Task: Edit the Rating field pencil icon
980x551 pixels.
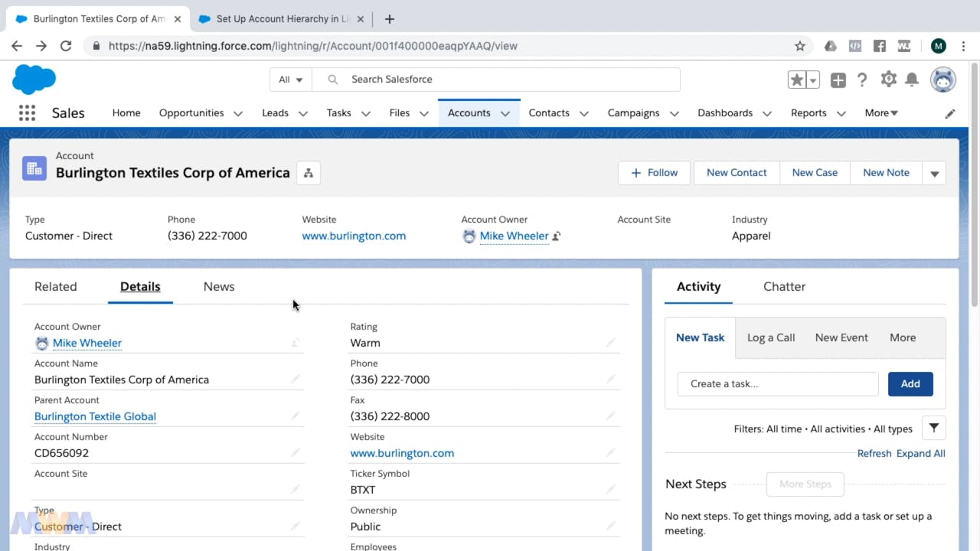Action: [x=610, y=343]
